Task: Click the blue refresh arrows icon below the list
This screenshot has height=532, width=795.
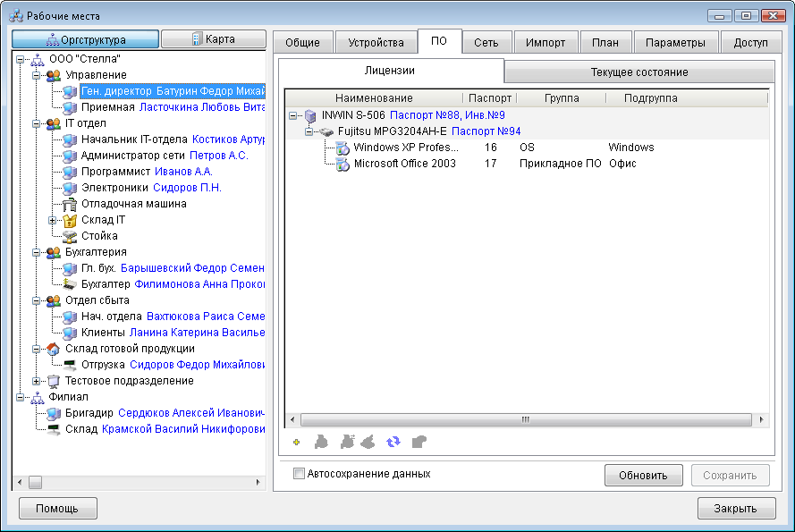Action: 393,442
